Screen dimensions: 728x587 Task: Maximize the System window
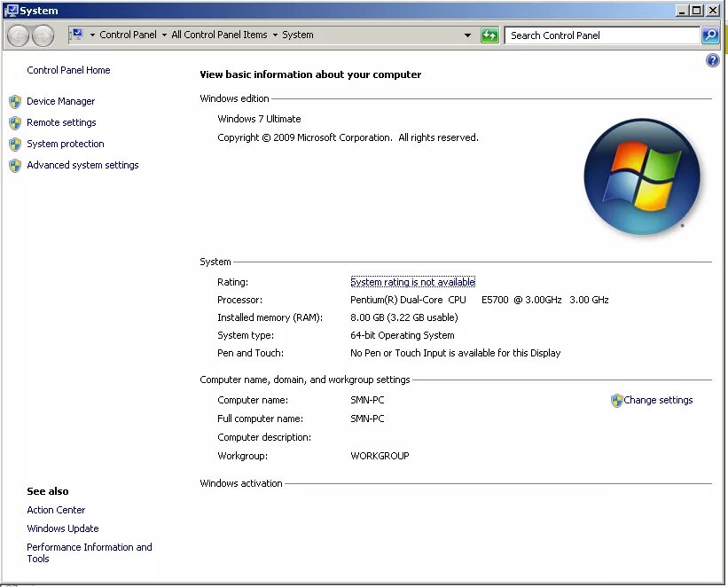(x=696, y=11)
